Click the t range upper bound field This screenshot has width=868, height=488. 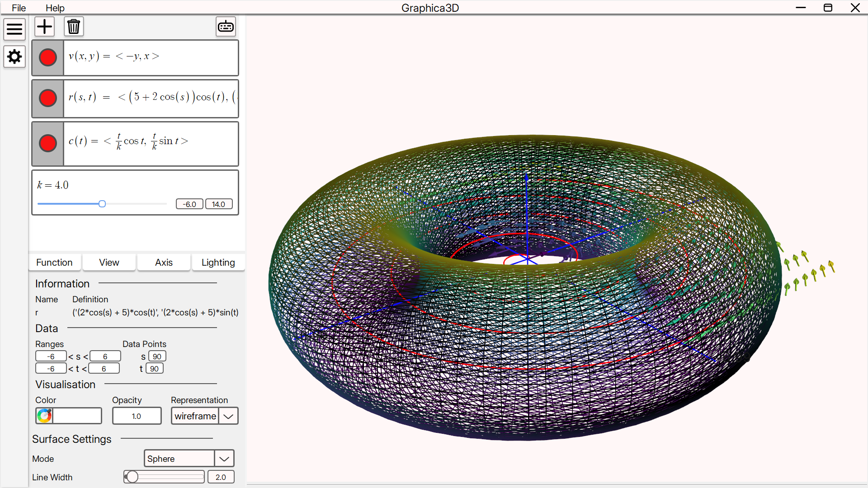tap(104, 369)
